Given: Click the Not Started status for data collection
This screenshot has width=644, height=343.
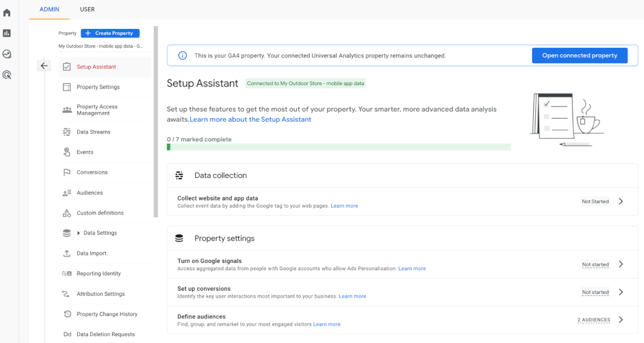Looking at the screenshot, I should [x=595, y=202].
